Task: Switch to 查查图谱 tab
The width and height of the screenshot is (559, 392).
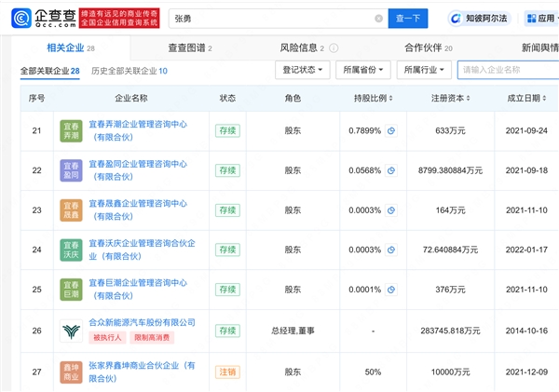Action: (x=190, y=48)
